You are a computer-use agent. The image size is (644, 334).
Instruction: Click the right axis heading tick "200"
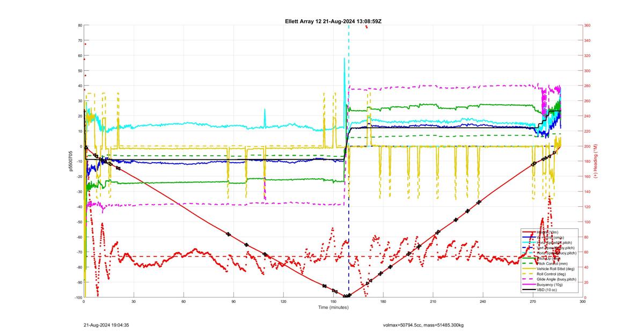click(x=588, y=146)
